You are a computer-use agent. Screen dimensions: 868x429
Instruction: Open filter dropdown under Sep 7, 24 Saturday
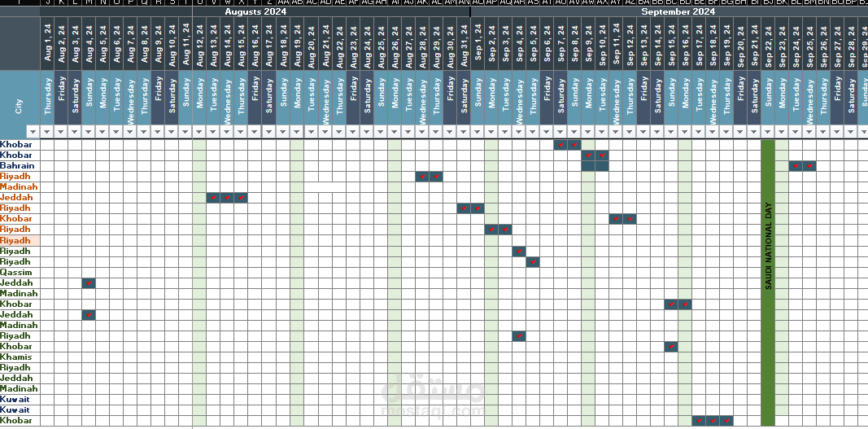tap(560, 132)
